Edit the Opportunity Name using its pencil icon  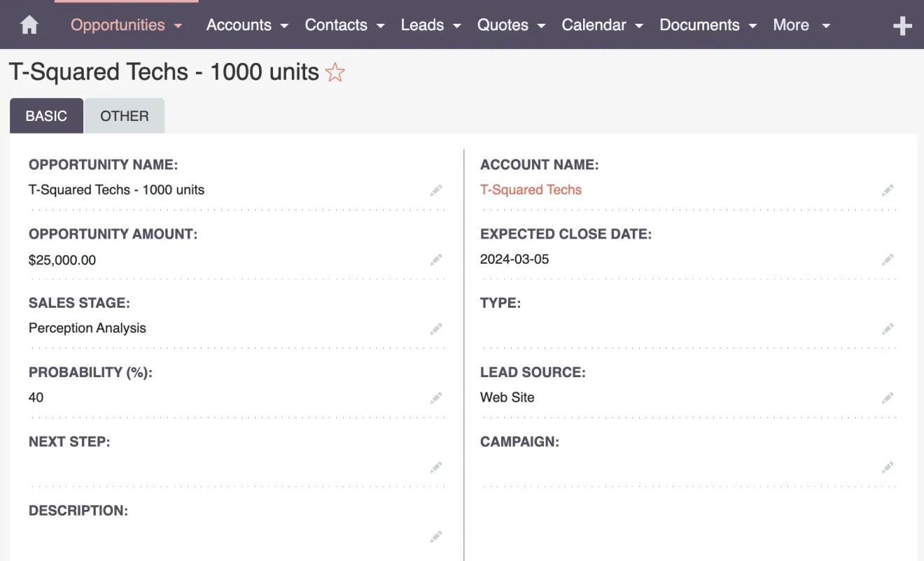click(435, 190)
